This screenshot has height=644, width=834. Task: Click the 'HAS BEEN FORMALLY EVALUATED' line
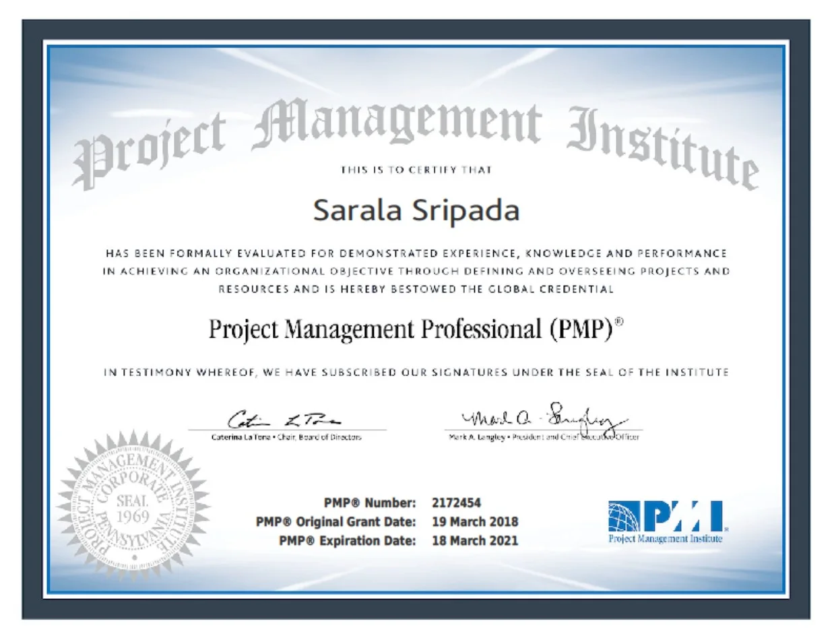click(x=416, y=254)
